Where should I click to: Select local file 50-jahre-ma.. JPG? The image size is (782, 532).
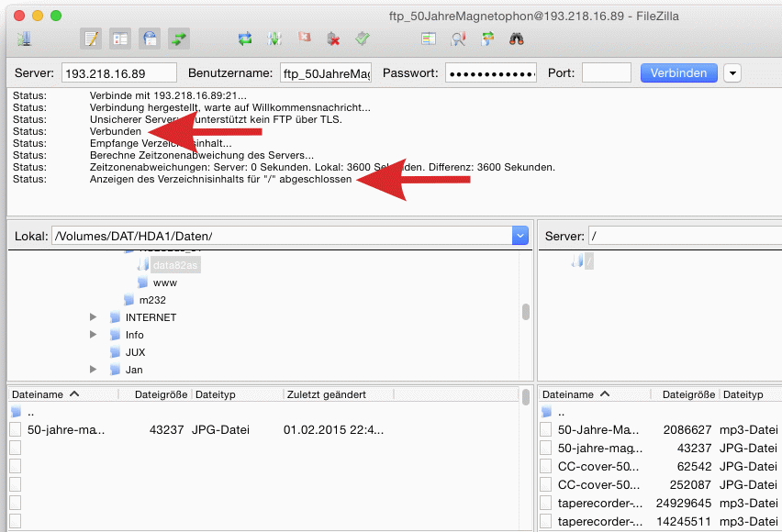pos(264,430)
